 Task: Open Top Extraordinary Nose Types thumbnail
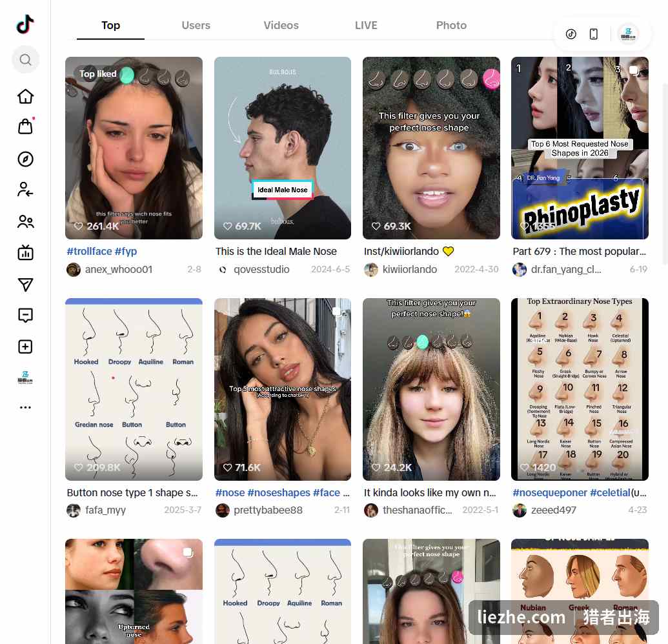pos(580,389)
